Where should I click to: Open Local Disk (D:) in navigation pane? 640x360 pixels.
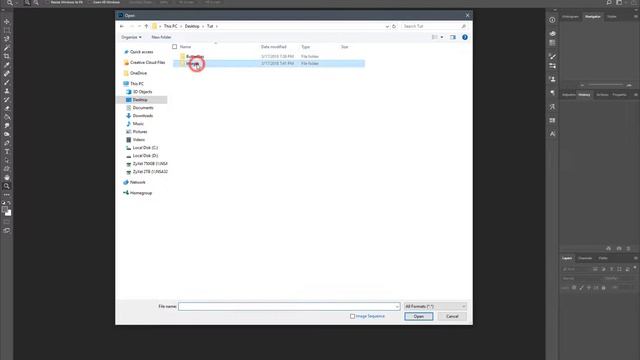(145, 156)
